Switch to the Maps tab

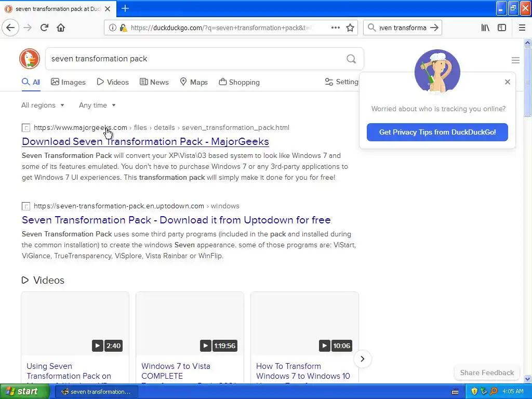tap(194, 82)
